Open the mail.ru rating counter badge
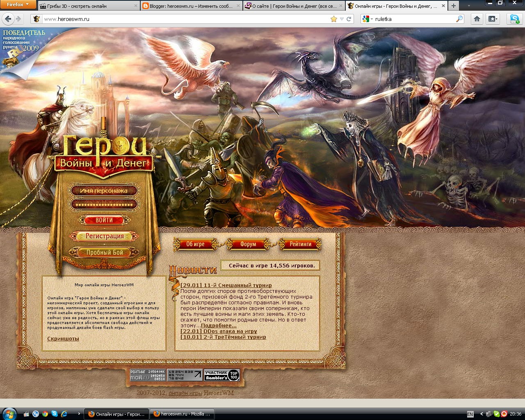The width and height of the screenshot is (525, 420). pyautogui.click(x=148, y=375)
